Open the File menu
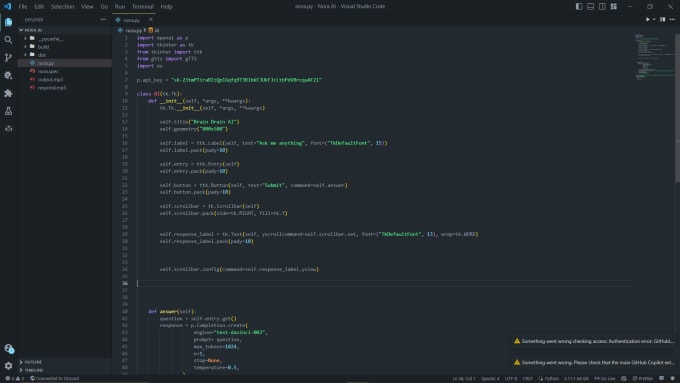Screen dimensions: 680x383 [x=23, y=7]
